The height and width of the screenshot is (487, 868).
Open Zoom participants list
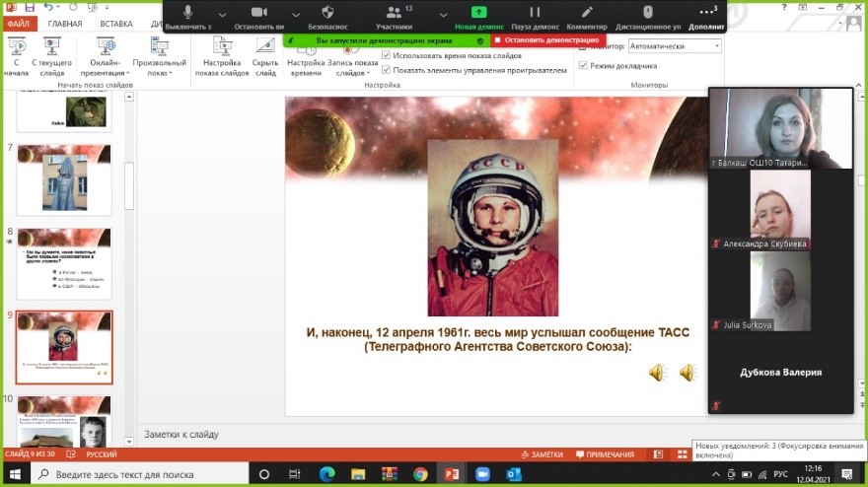click(394, 12)
